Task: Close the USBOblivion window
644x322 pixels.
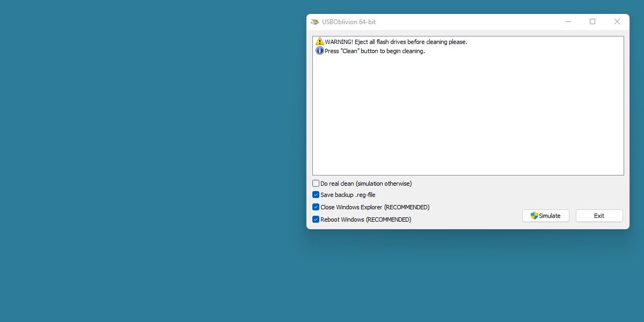Action: (x=617, y=22)
